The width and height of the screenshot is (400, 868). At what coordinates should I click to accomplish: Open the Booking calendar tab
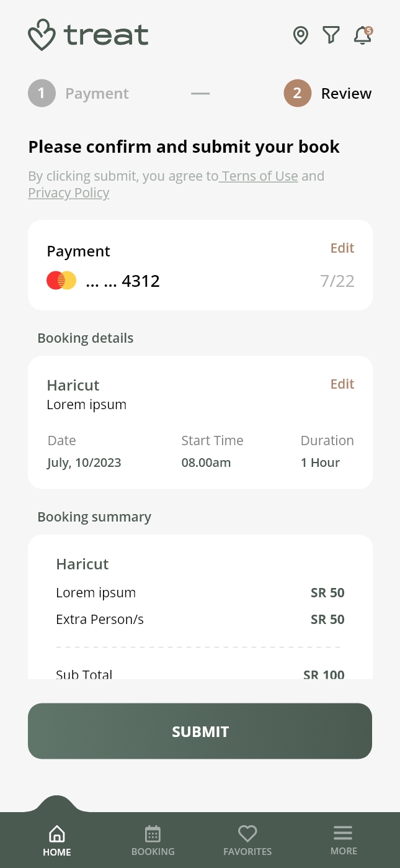coord(153,840)
